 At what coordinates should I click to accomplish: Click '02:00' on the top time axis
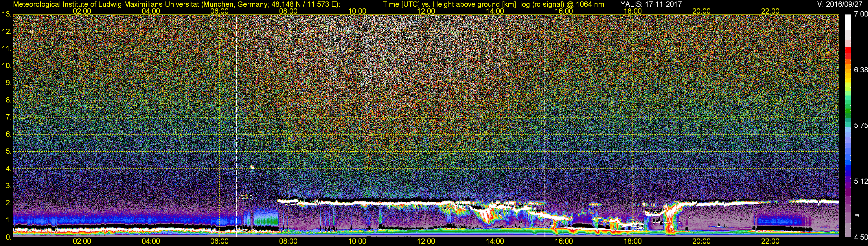coord(82,11)
